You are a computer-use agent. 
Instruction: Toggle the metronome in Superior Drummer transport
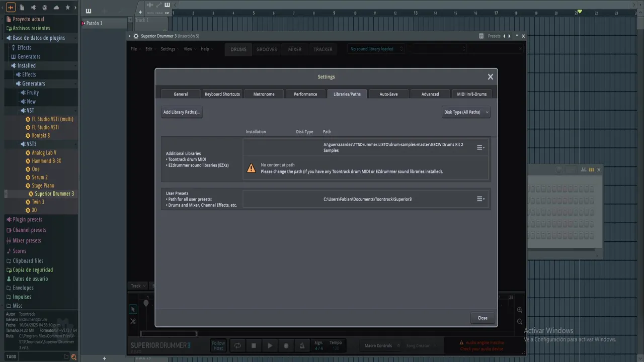point(302,345)
